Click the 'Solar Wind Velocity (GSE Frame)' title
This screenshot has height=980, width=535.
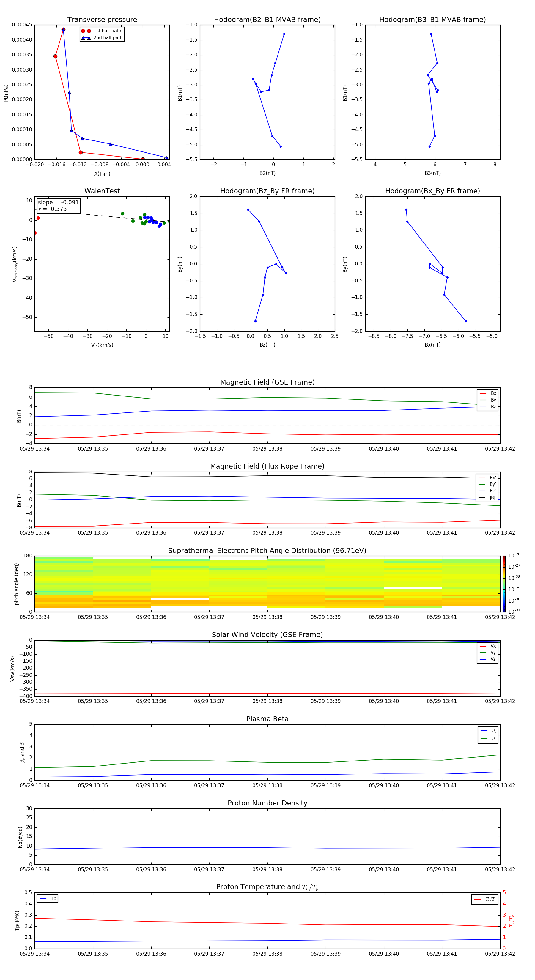tap(267, 635)
